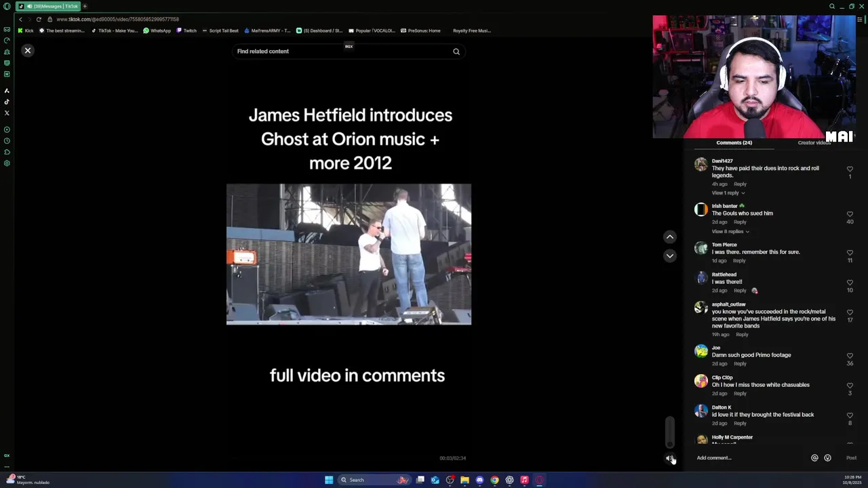Viewport: 868px width, 488px height.
Task: Open the Twitch bookmark
Action: pyautogui.click(x=186, y=30)
